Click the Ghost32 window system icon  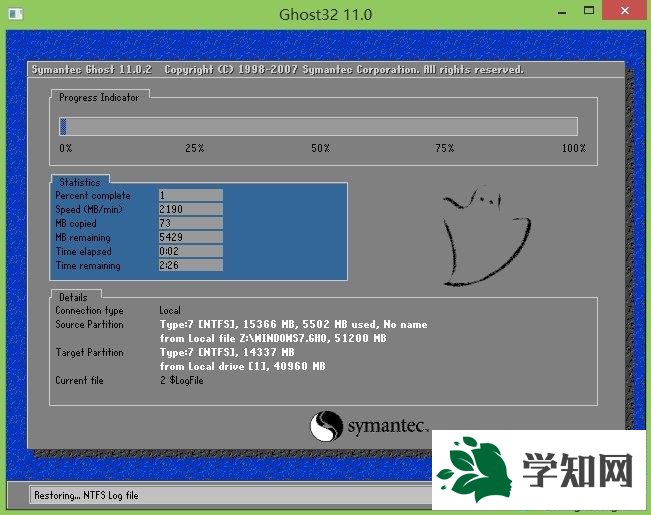[15, 14]
